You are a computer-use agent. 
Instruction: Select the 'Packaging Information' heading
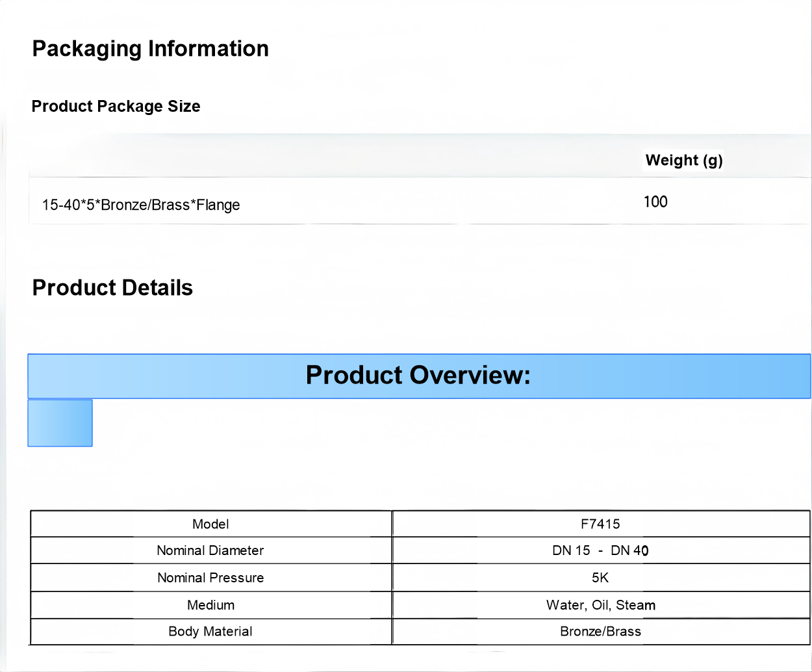click(x=150, y=49)
